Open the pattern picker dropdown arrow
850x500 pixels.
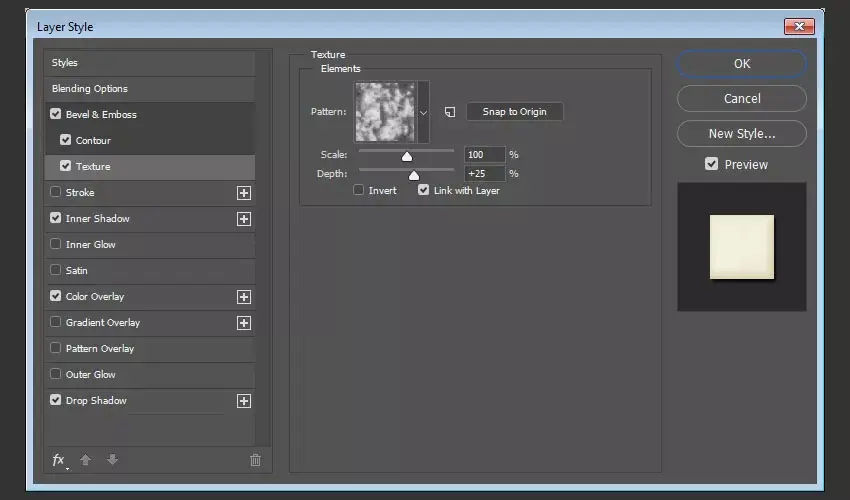click(423, 112)
